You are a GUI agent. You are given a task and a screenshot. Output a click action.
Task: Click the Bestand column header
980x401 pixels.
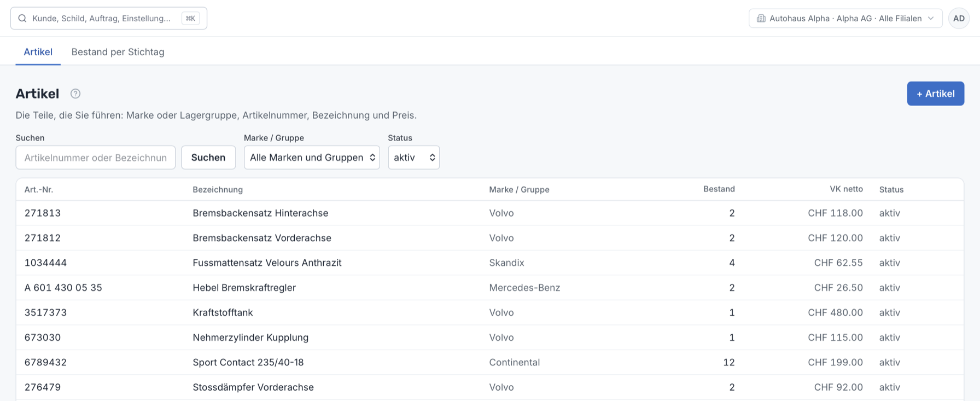click(719, 189)
